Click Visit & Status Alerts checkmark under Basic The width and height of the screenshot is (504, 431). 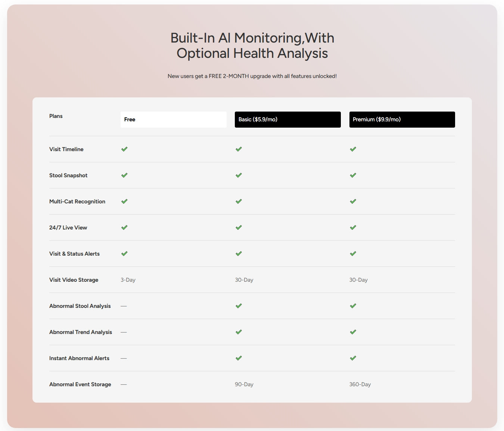tap(239, 254)
